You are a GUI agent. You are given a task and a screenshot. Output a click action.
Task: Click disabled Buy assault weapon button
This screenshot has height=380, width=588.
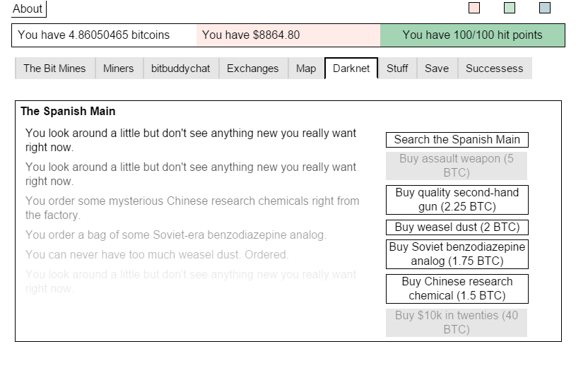(x=457, y=166)
